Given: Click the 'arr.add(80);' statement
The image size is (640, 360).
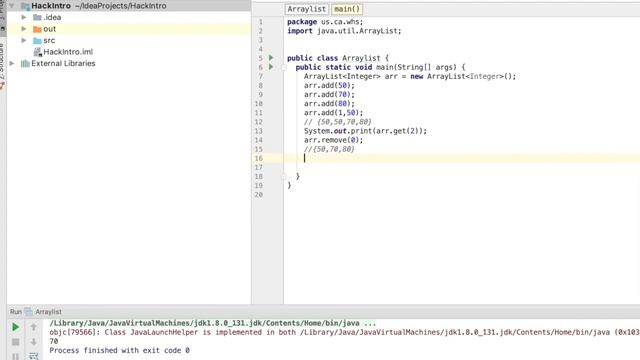Looking at the screenshot, I should [x=329, y=104].
